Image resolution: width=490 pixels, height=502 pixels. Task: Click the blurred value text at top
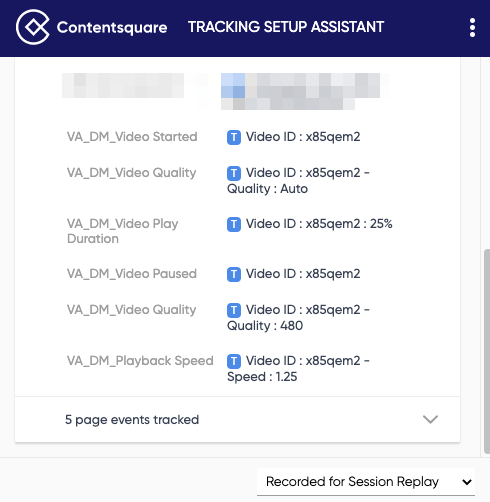(304, 91)
